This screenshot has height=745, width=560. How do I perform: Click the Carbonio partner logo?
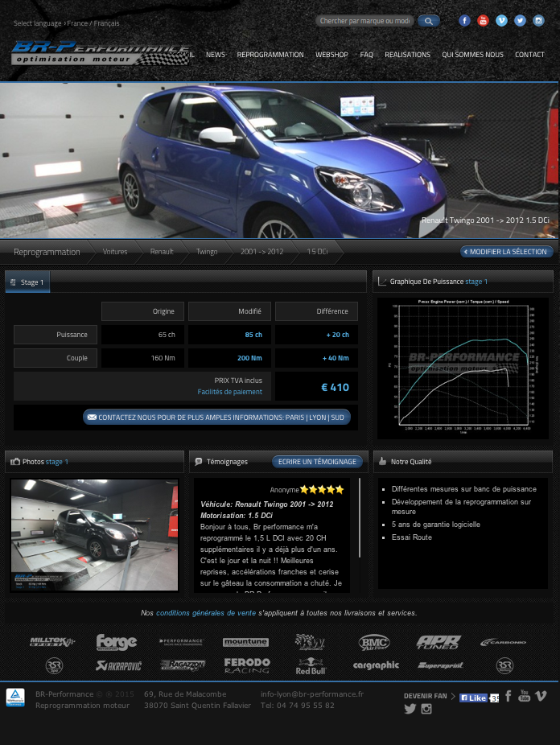[503, 642]
